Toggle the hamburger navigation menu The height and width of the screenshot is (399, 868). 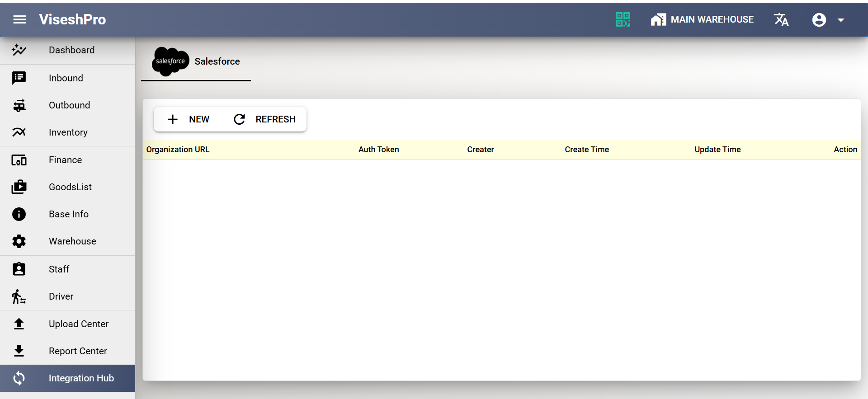[x=19, y=19]
